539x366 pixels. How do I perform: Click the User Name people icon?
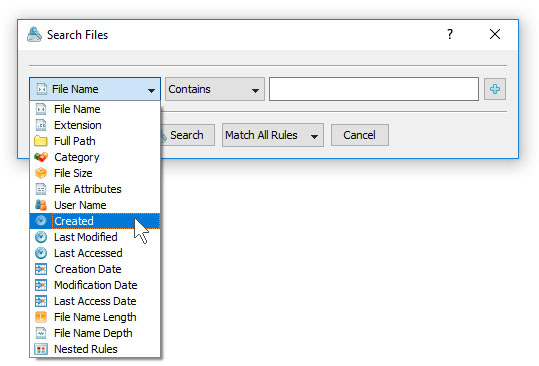(41, 205)
